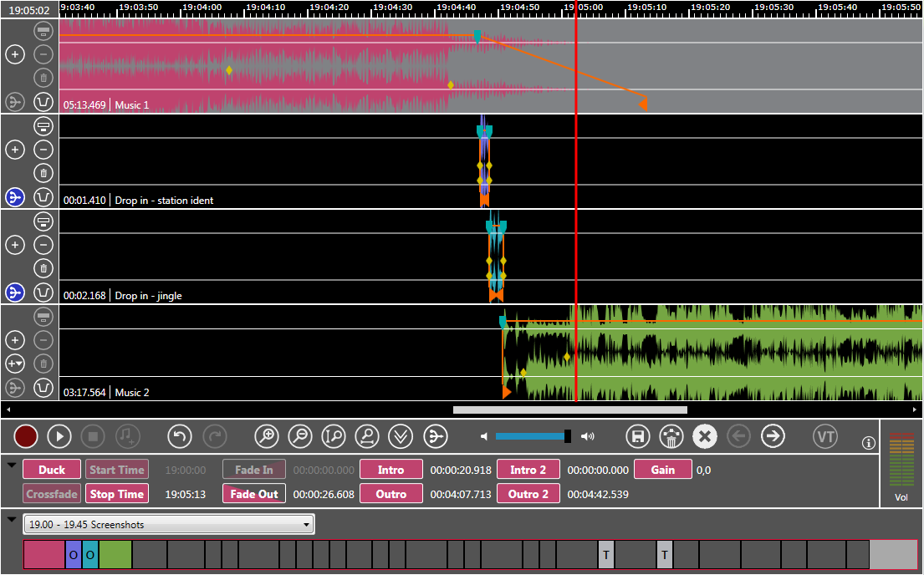Screen dimensions: 924x575
Task: Click the Stop Time button
Action: (117, 494)
